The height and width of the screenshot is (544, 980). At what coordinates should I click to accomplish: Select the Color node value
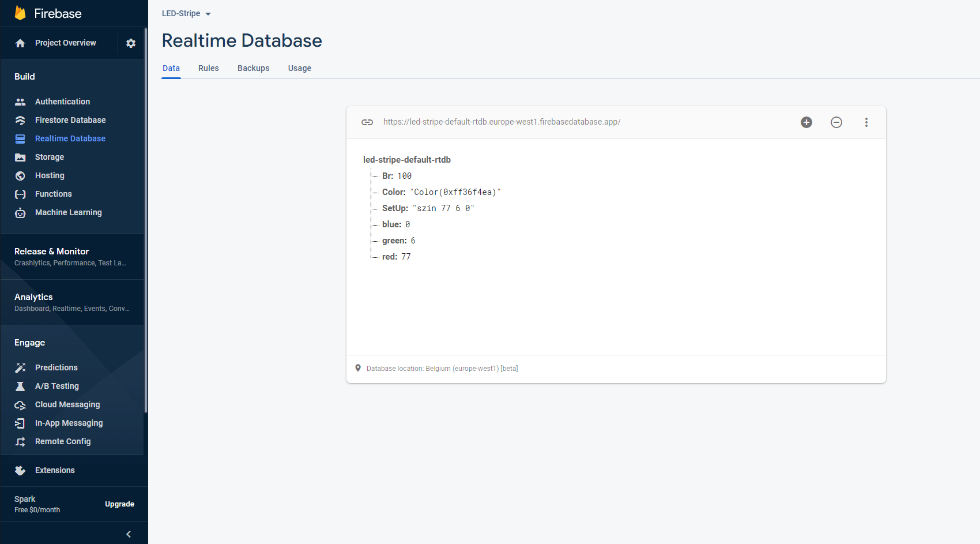click(455, 192)
